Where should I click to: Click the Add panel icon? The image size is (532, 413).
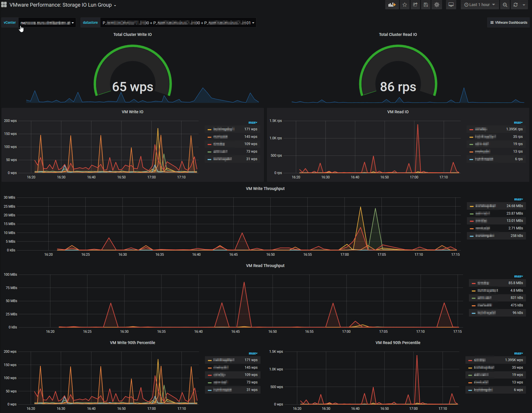392,5
